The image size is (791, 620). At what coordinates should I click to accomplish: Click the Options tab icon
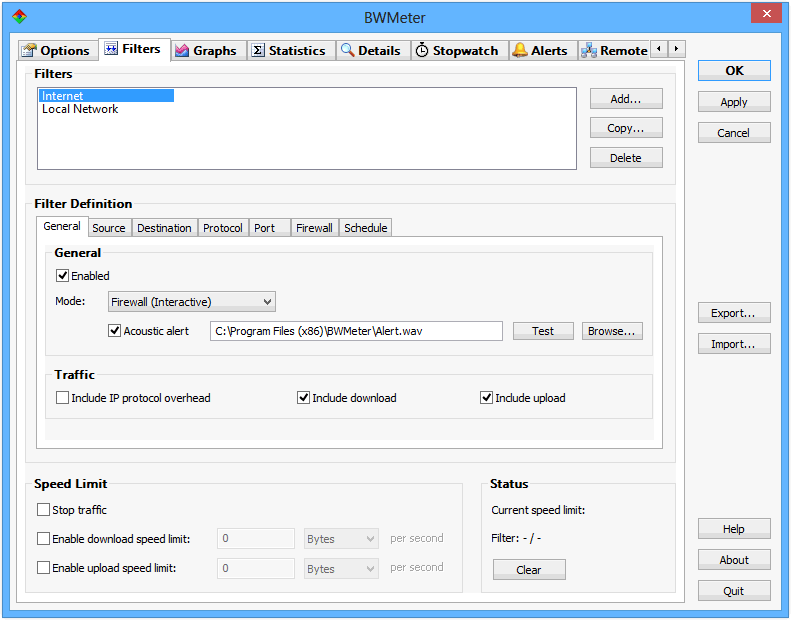pos(29,50)
